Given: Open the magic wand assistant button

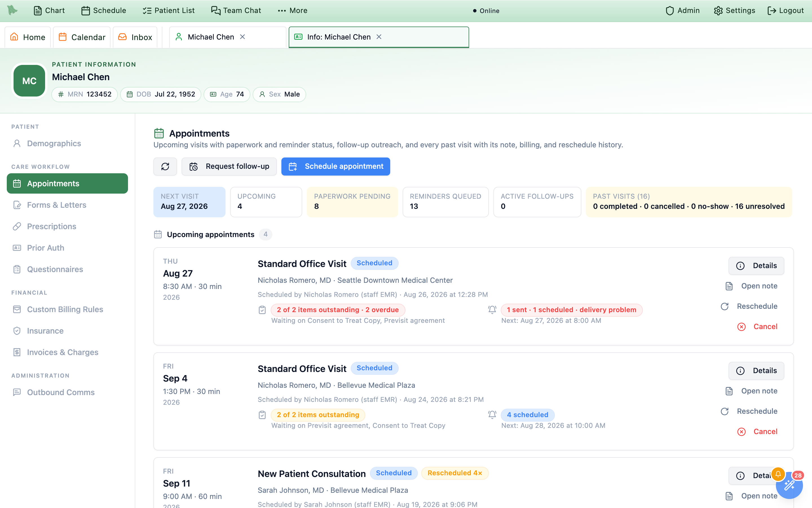Looking at the screenshot, I should (x=789, y=485).
